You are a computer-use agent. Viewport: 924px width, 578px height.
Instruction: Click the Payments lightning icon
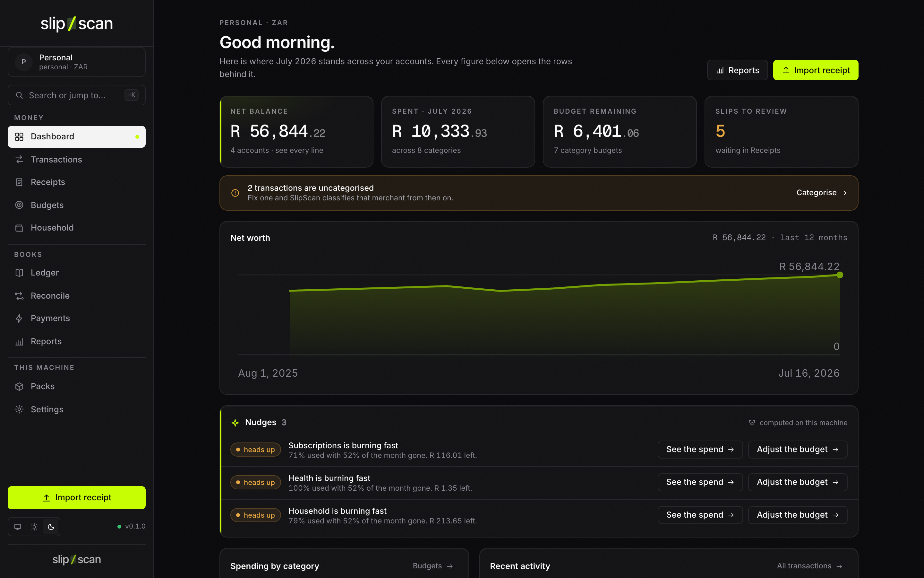point(19,318)
